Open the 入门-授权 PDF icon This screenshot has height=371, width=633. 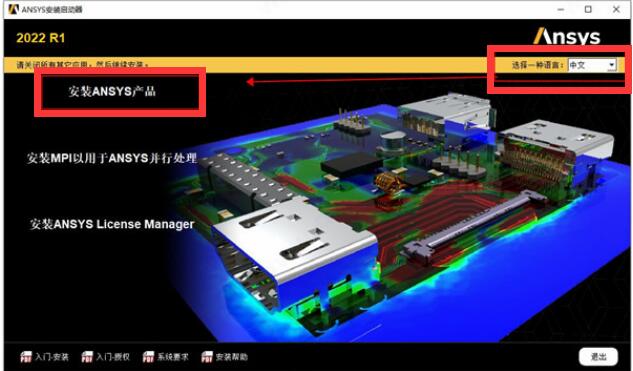87,357
